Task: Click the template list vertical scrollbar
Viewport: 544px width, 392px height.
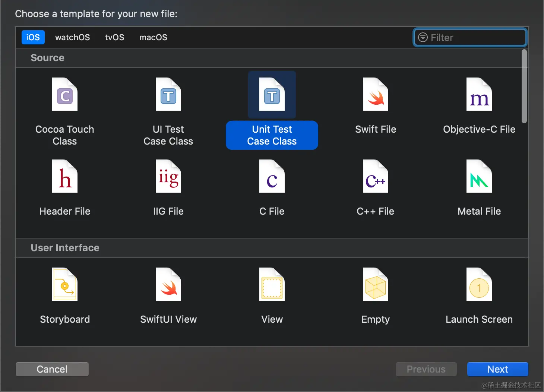Action: pos(524,86)
